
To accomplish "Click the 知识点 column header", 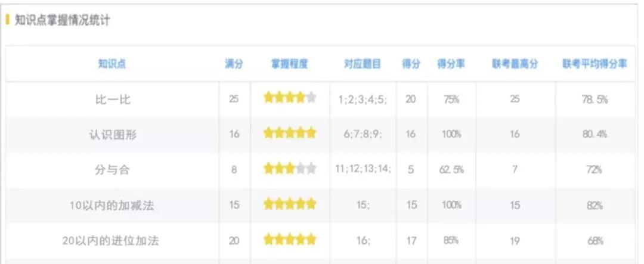I will click(112, 64).
